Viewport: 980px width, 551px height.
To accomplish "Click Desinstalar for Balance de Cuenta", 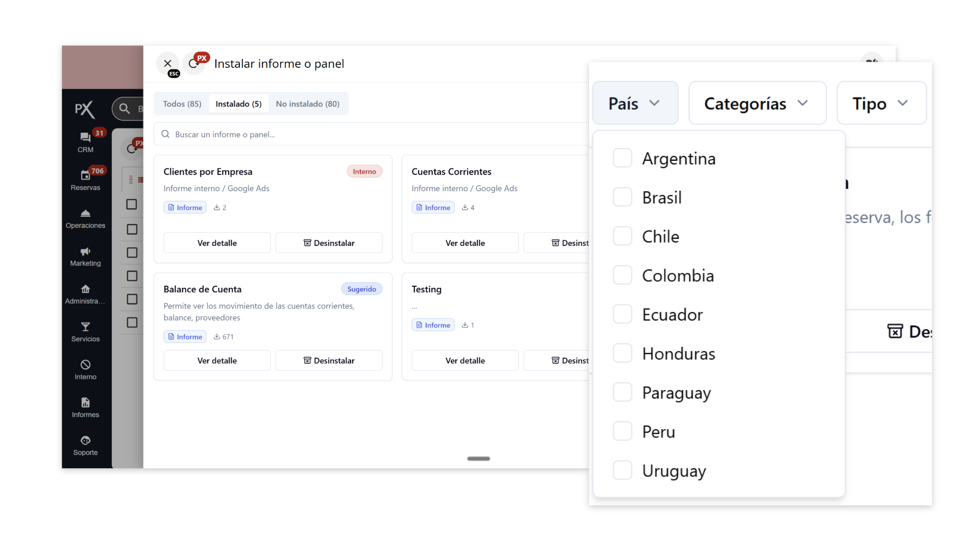I will [x=329, y=361].
